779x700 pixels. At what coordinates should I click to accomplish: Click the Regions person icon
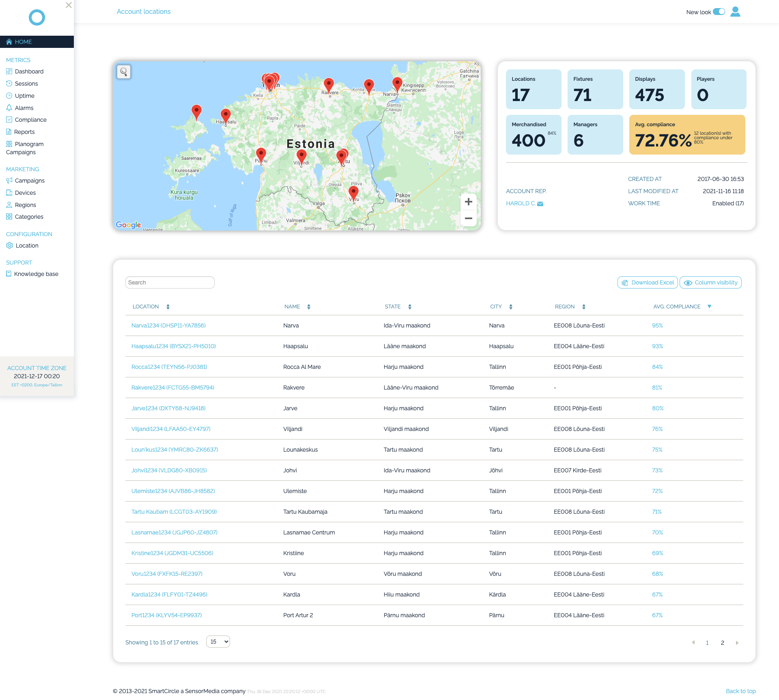click(x=9, y=205)
